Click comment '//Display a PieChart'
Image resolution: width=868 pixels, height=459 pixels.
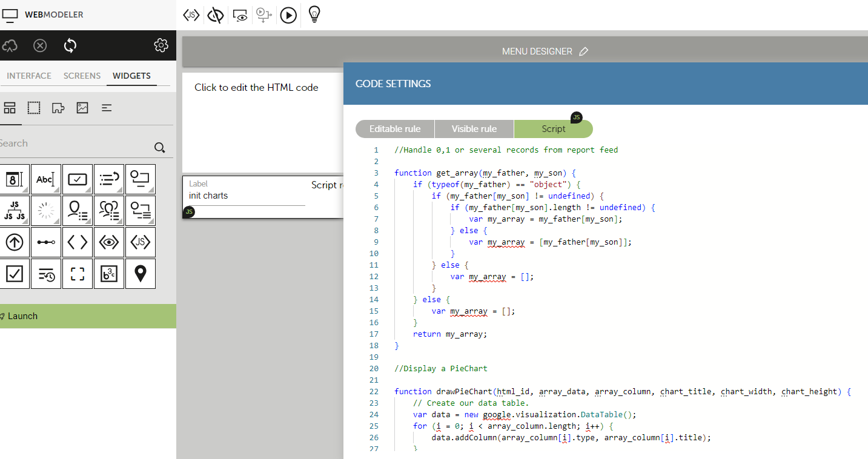click(x=441, y=368)
